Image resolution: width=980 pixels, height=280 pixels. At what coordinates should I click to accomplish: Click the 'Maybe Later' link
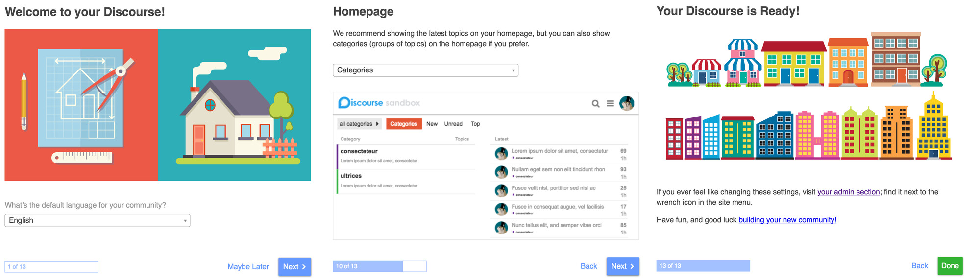(x=248, y=267)
